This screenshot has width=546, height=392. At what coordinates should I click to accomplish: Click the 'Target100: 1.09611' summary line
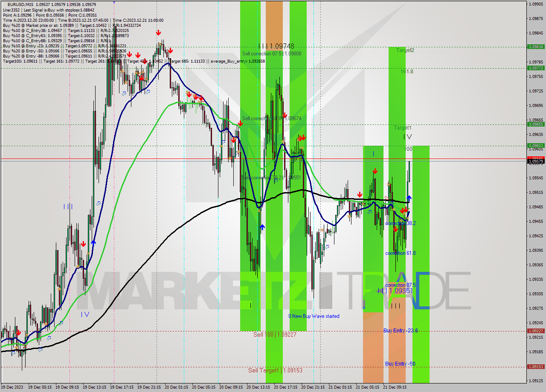click(134, 61)
